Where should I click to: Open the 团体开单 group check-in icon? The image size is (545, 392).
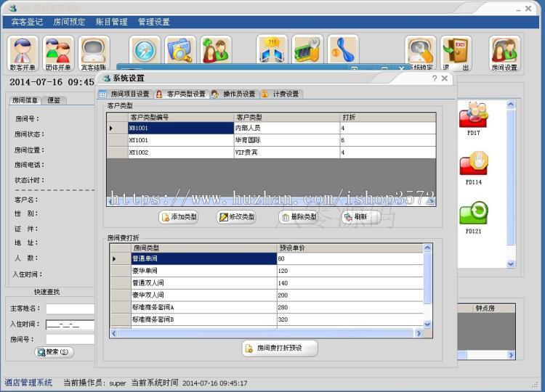[x=58, y=54]
